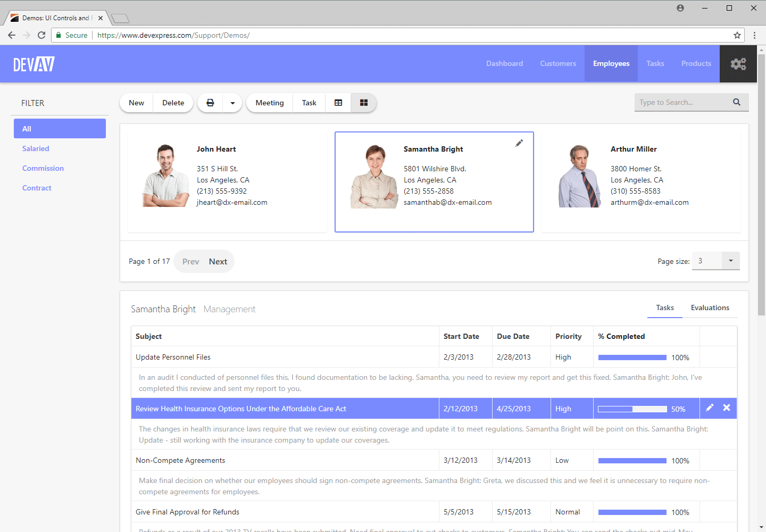766x532 pixels.
Task: Switch to the Evaluations tab
Action: click(x=710, y=307)
